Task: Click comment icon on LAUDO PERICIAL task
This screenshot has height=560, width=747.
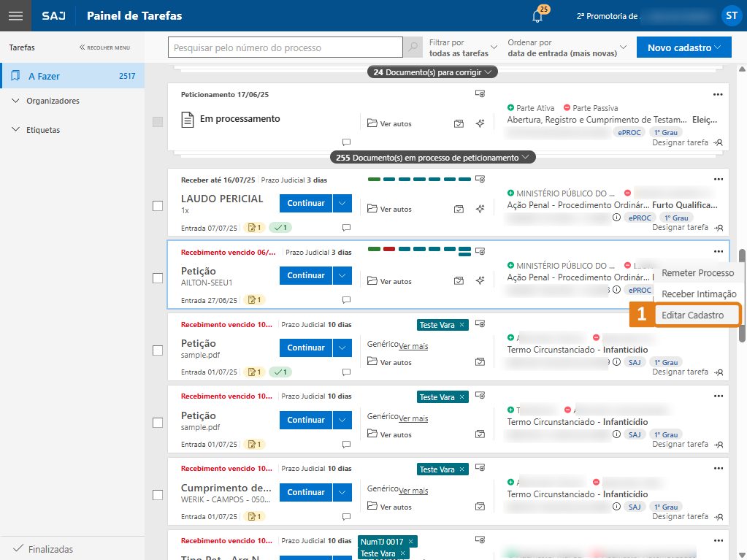Action: pos(347,228)
